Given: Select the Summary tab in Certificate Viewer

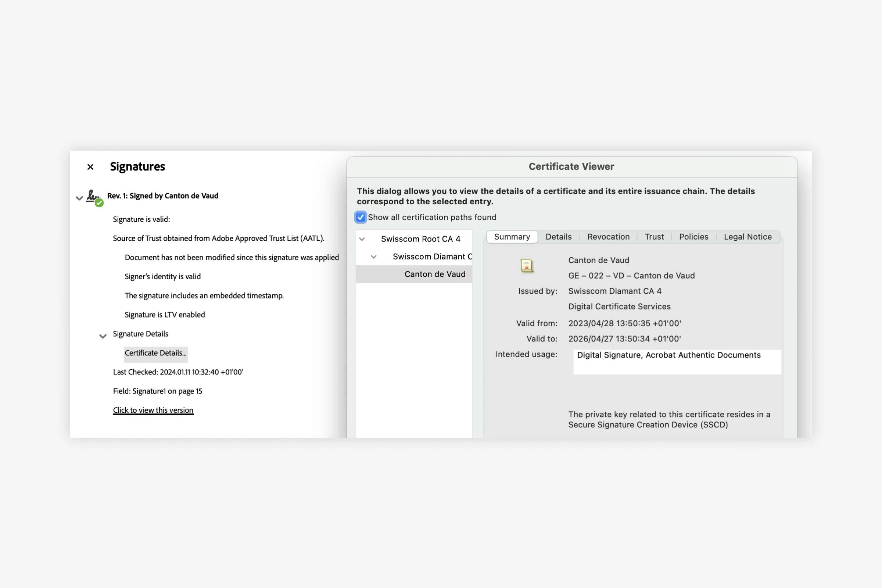Looking at the screenshot, I should click(511, 236).
